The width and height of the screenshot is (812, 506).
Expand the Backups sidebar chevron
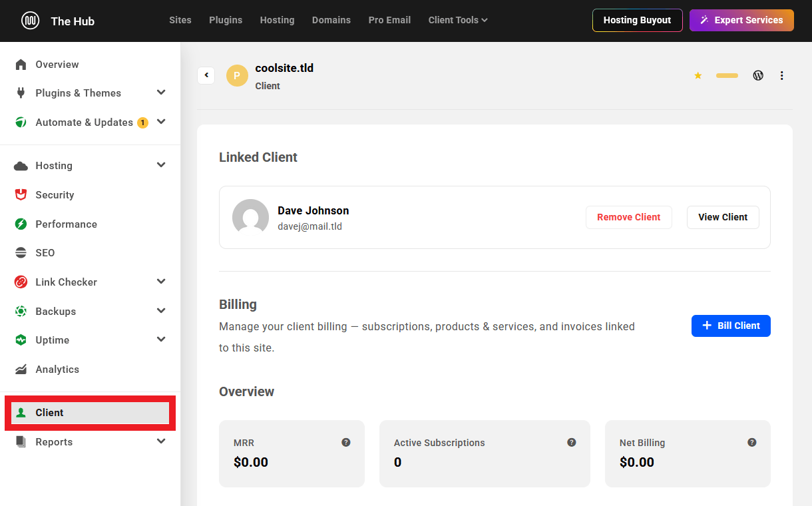coord(161,311)
